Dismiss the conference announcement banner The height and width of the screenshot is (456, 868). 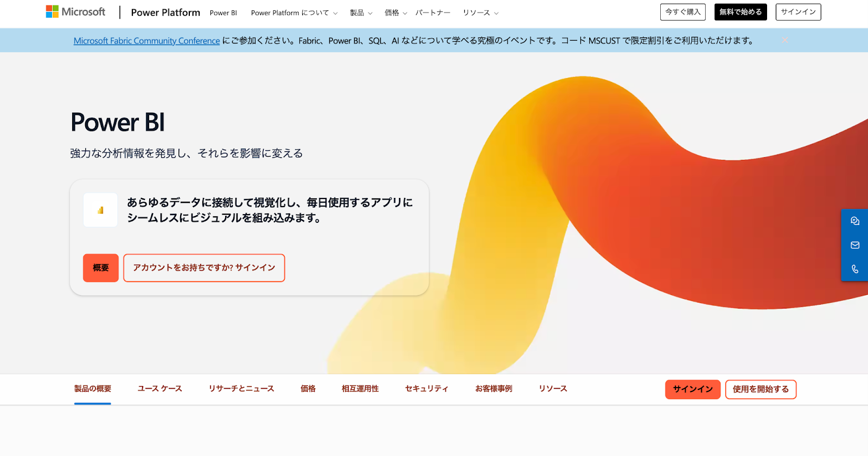[785, 40]
